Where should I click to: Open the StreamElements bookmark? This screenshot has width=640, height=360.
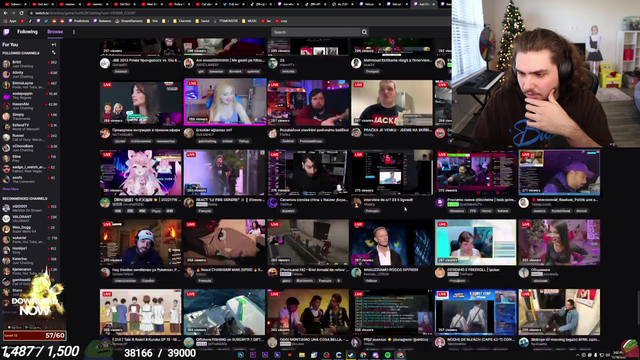pos(129,21)
